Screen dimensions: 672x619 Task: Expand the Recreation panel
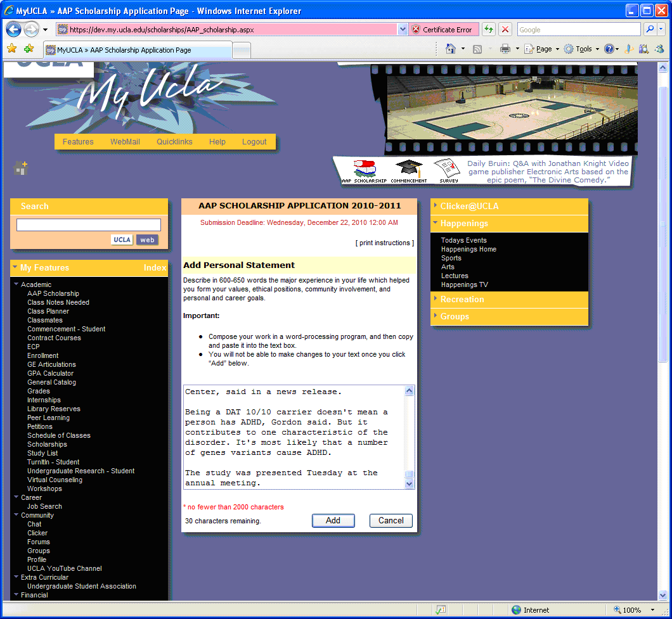coord(462,300)
